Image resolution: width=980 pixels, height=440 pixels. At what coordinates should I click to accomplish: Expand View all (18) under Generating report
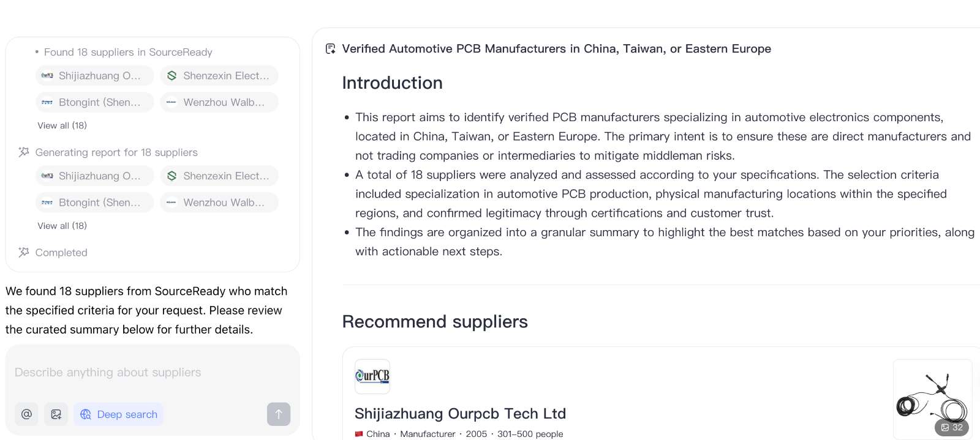coord(62,226)
